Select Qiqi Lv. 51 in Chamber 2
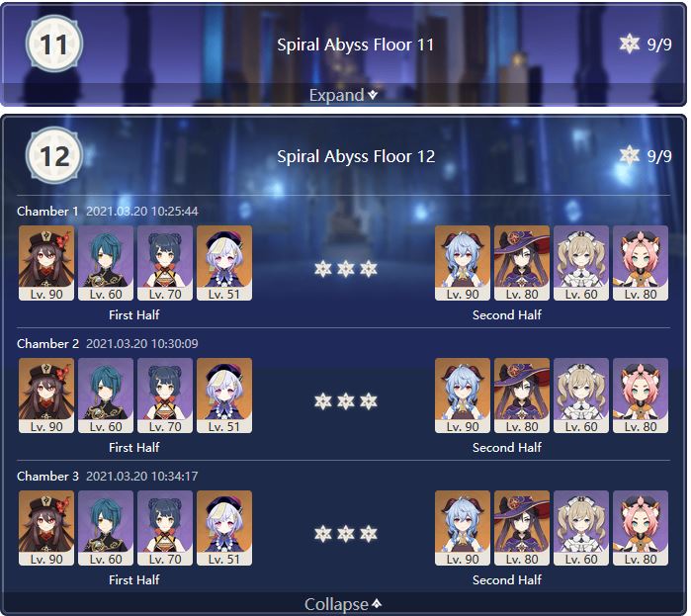The height and width of the screenshot is (616, 691). tap(224, 396)
